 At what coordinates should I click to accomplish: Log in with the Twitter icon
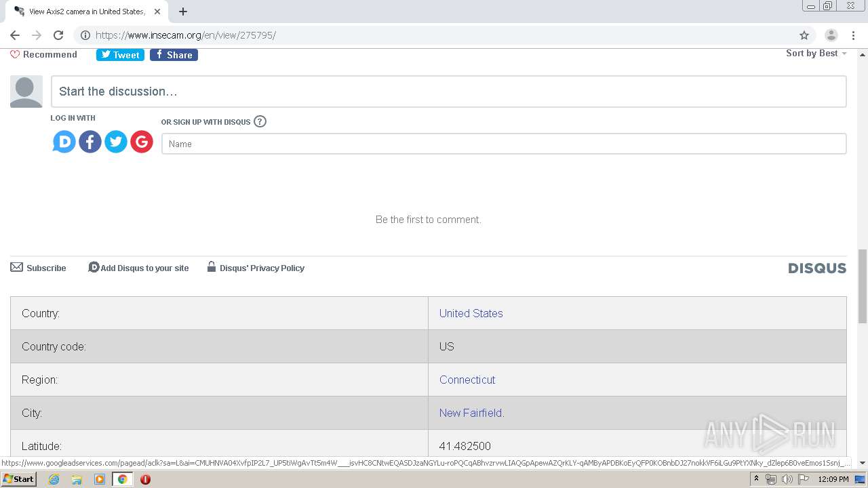coord(116,142)
